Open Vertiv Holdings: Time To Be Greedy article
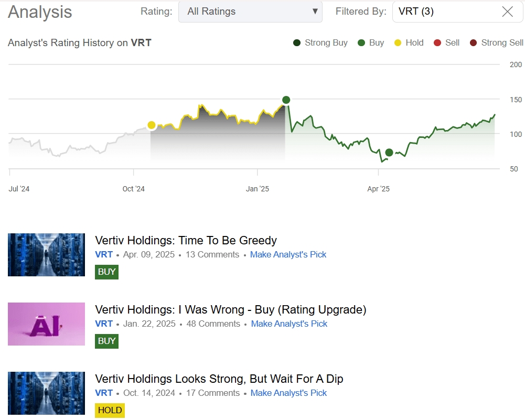525x420 pixels. pos(186,240)
